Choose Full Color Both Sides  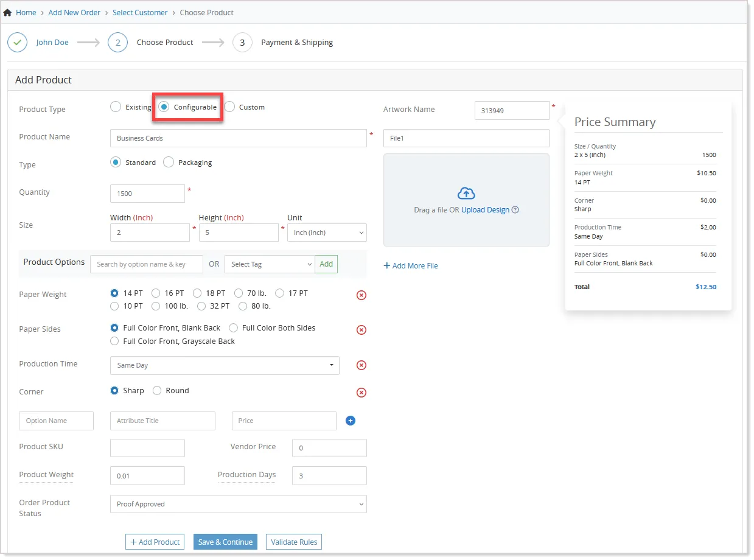[x=233, y=328]
